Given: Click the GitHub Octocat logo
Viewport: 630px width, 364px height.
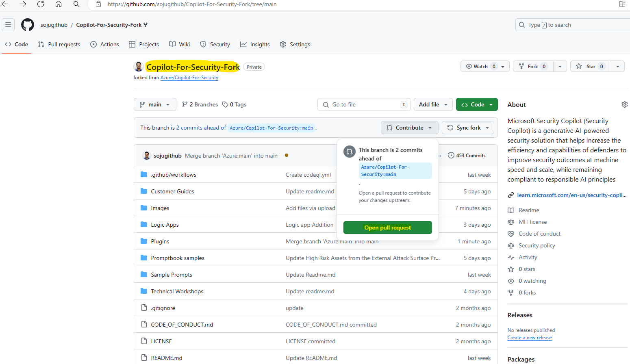Looking at the screenshot, I should [28, 25].
